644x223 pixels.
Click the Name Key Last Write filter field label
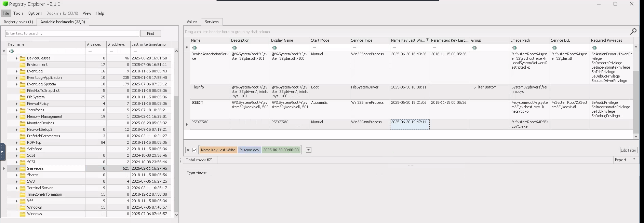[x=218, y=150]
